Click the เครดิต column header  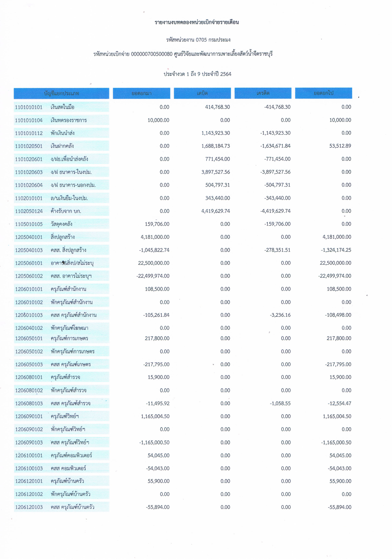point(263,93)
